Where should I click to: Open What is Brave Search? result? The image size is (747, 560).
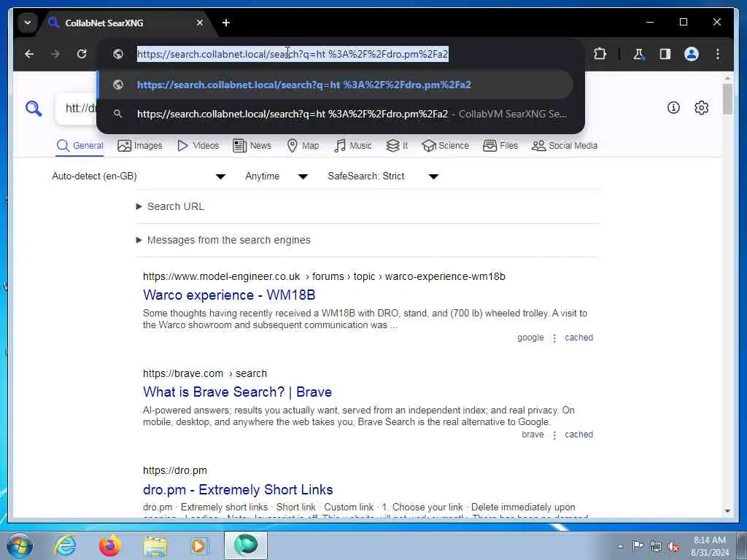point(237,392)
